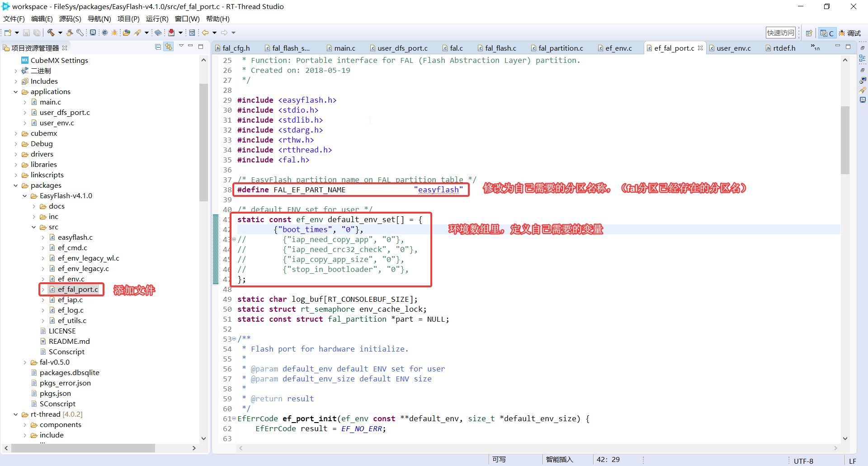Start debugging via the bug toolbar icon

click(x=115, y=33)
